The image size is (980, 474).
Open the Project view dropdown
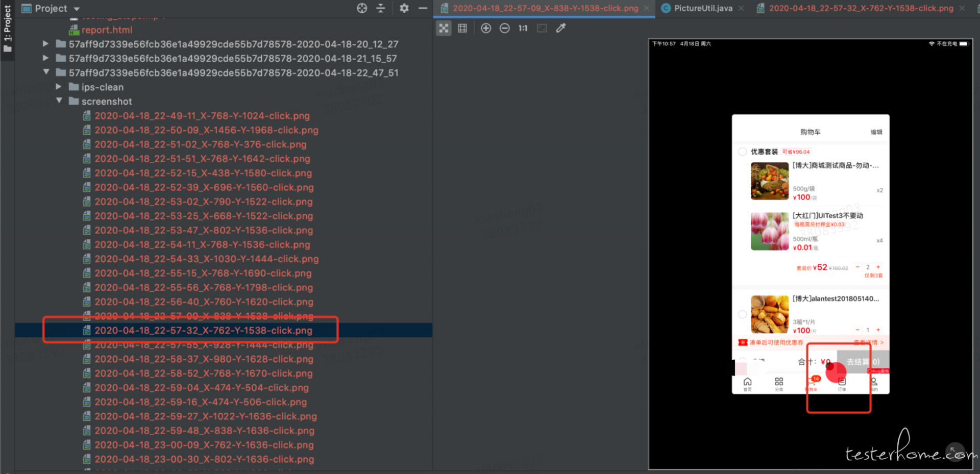(x=77, y=9)
